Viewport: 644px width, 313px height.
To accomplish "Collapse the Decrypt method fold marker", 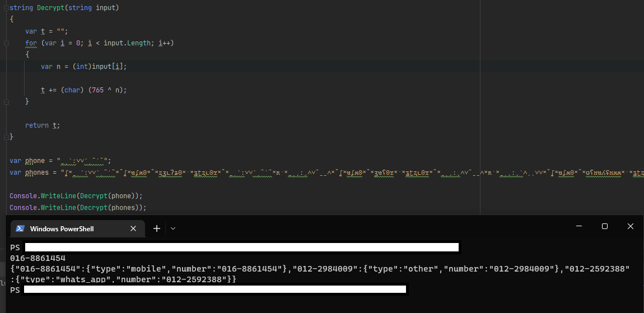I will (6, 8).
